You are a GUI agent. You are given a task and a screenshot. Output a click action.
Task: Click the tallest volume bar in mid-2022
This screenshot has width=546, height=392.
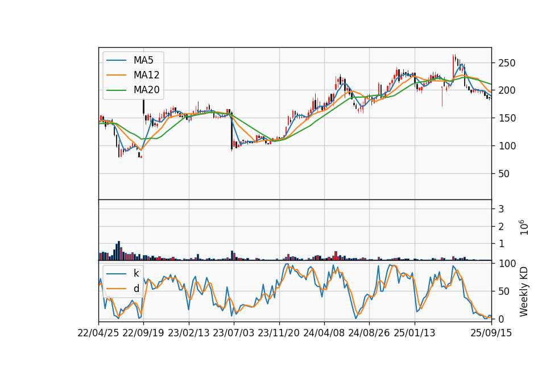119,251
